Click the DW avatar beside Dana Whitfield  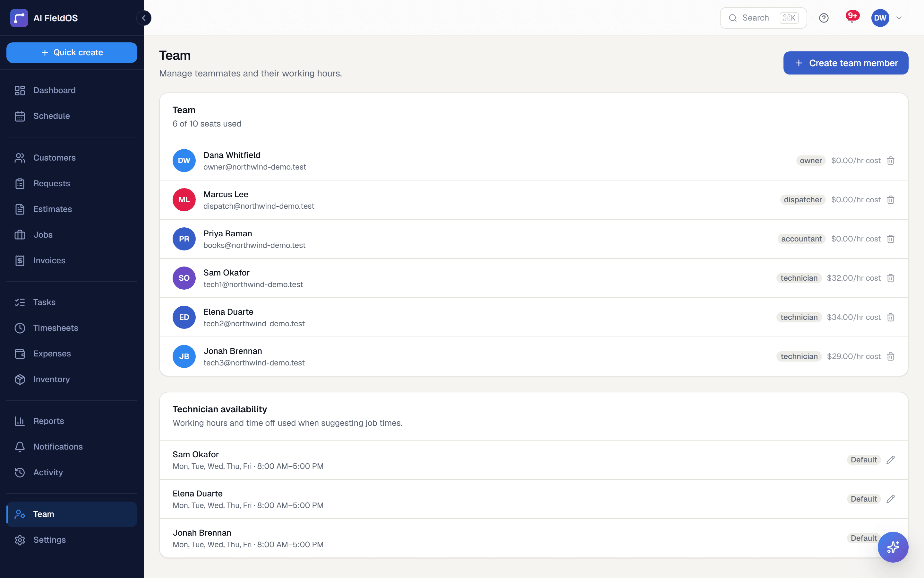pyautogui.click(x=184, y=161)
